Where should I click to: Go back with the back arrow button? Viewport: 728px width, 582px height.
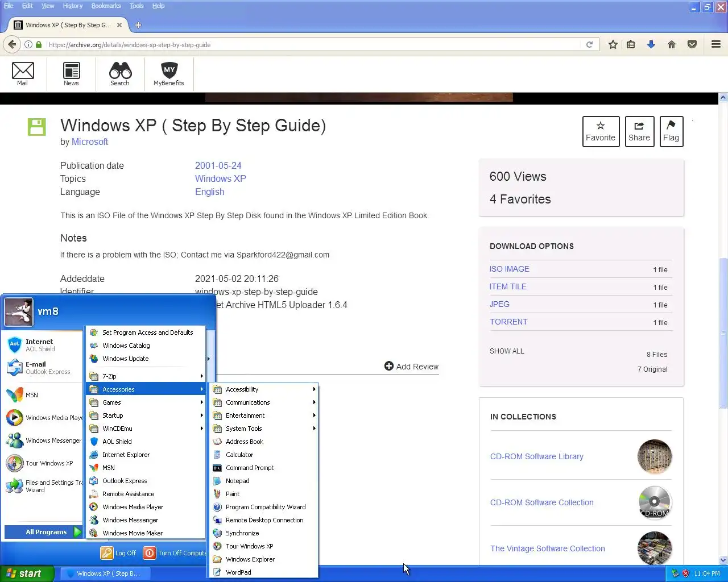pyautogui.click(x=12, y=44)
